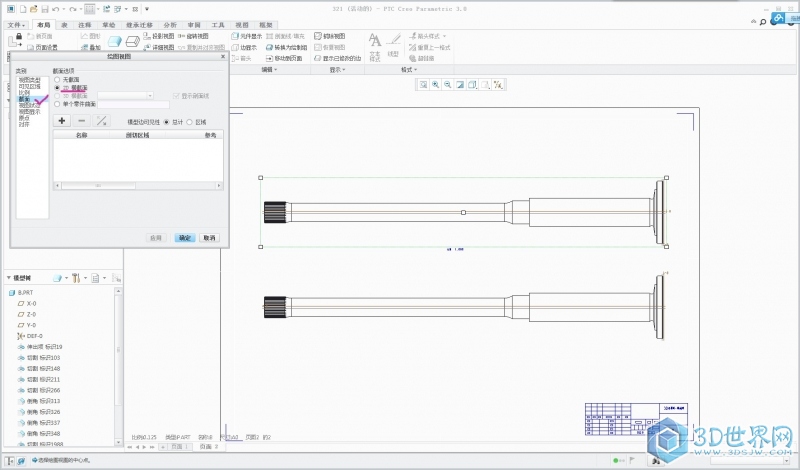Screen dimensions: 800x470
Task: Open the 分析 ribbon tab
Action: pos(170,24)
